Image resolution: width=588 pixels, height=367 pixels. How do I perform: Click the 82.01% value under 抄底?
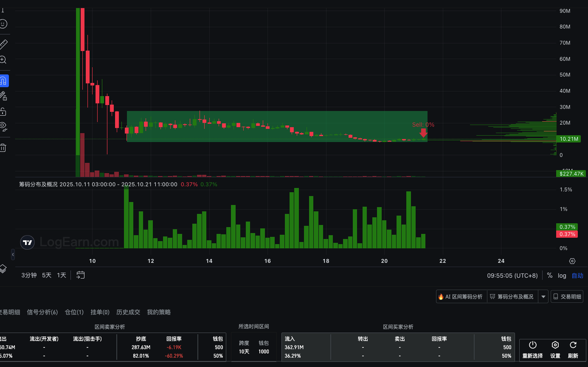140,356
